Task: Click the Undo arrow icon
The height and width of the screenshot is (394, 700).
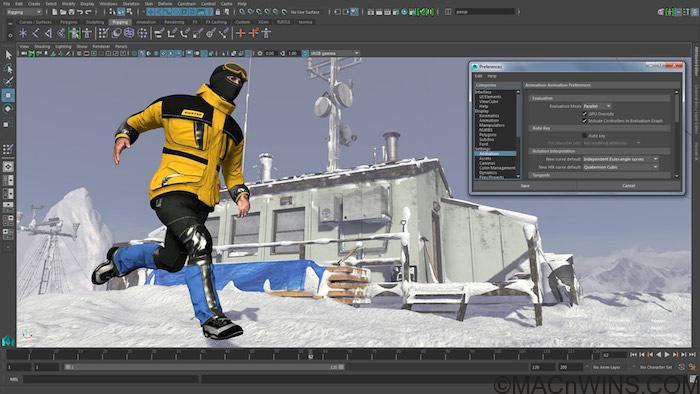Action: [x=80, y=12]
